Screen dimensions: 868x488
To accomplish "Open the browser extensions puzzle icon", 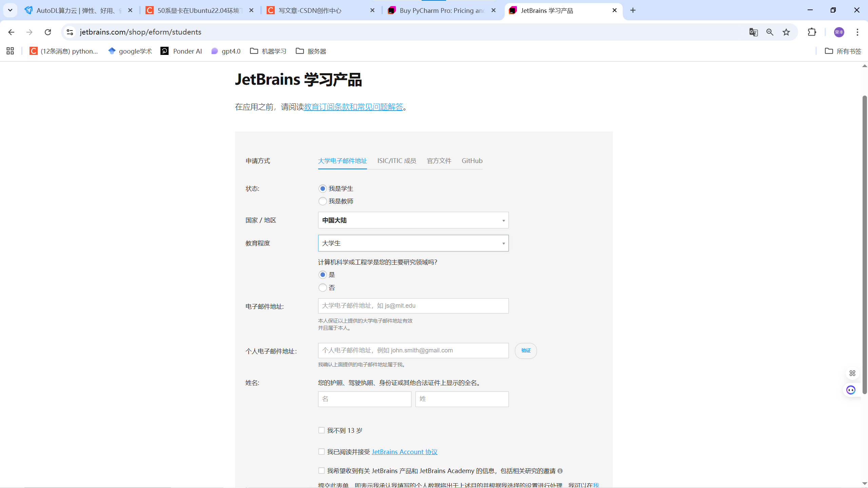I will pos(812,32).
